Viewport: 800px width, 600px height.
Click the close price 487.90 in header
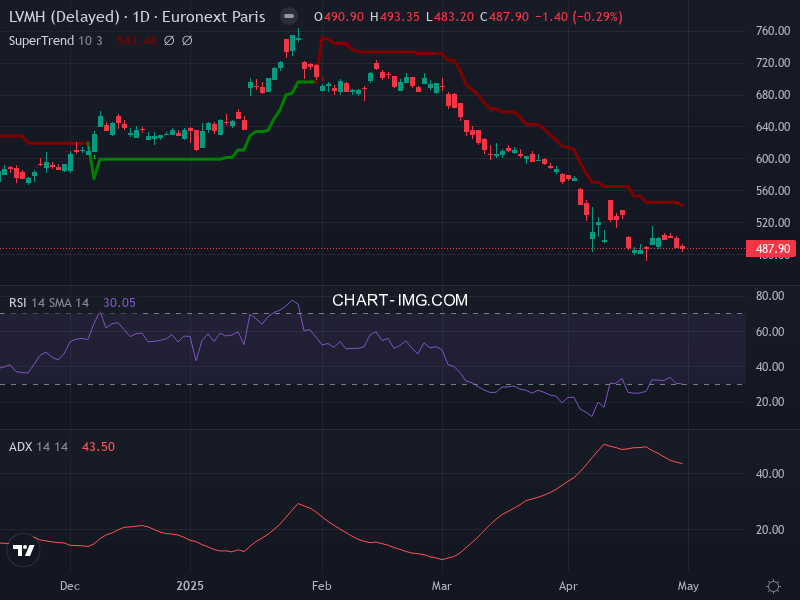tap(509, 17)
